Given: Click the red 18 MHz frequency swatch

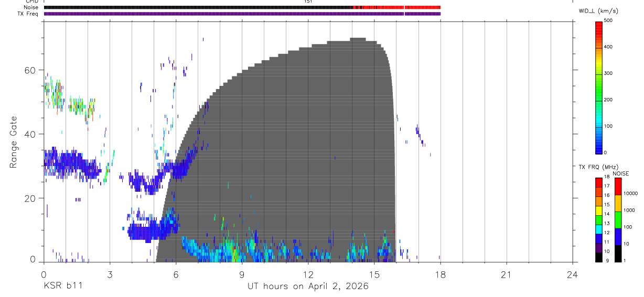Looking at the screenshot, I should click(598, 182).
